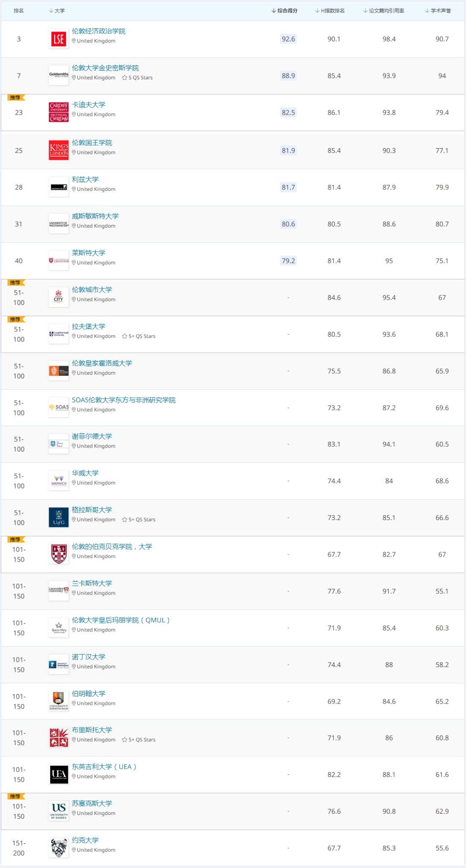This screenshot has width=466, height=868.
Task: Click the SOAS logo icon
Action: pos(59,407)
